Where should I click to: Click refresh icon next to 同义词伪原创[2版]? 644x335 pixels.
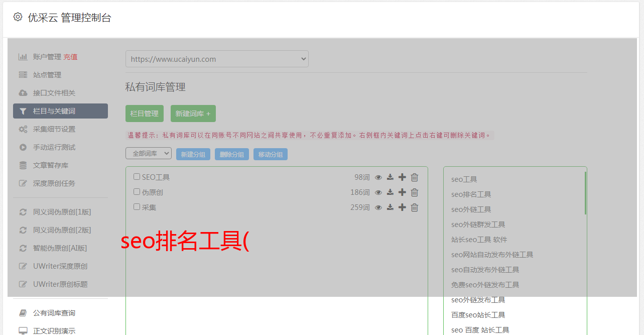[23, 230]
